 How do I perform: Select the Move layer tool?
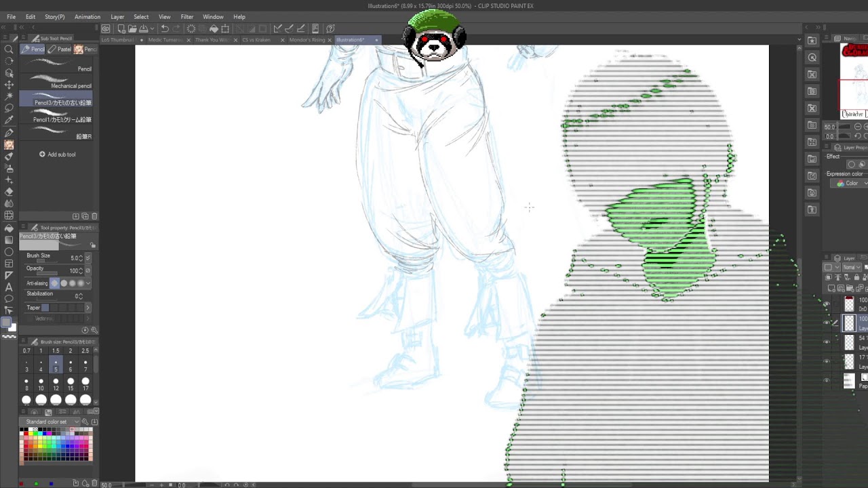point(9,84)
